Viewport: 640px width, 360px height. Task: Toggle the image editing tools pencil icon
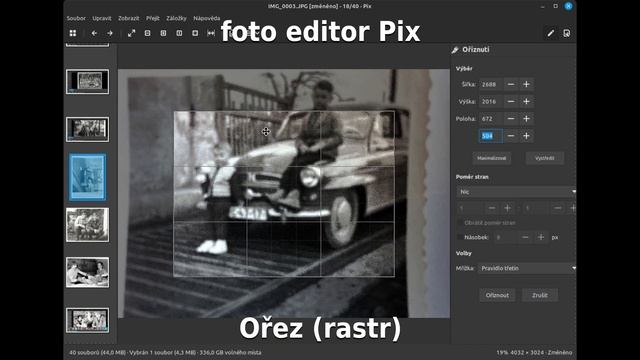[x=551, y=33]
